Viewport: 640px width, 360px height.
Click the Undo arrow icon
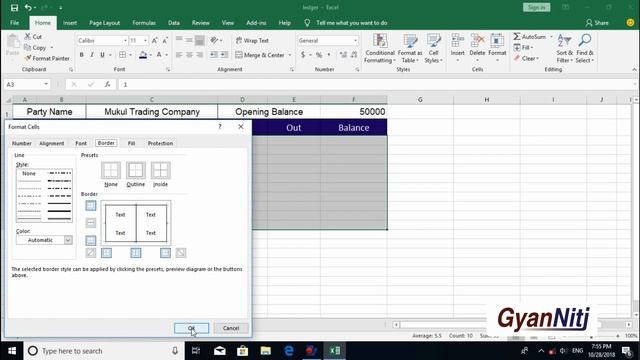(x=28, y=7)
